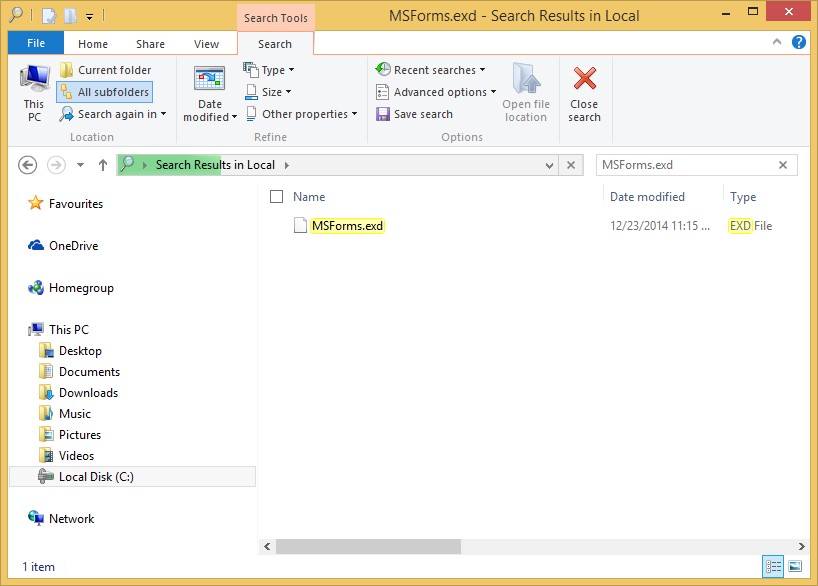Maximize the search results window
Screen dimensions: 818x586
click(x=753, y=11)
